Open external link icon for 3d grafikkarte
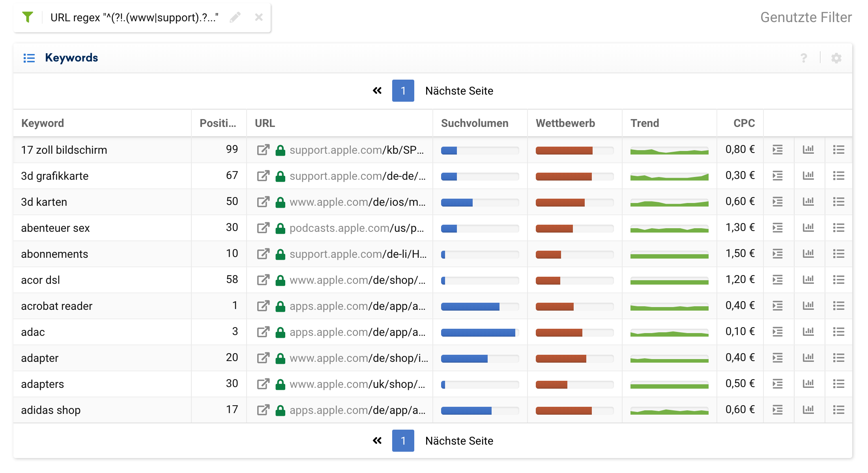Viewport: 868px width, 473px height. click(x=263, y=176)
